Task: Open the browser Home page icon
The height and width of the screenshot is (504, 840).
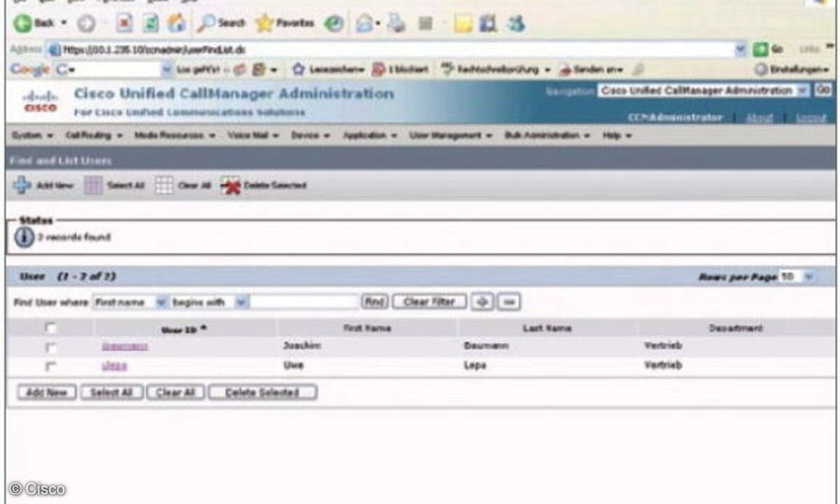Action: 177,24
